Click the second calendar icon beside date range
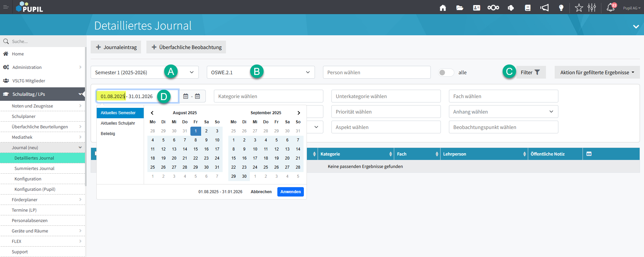The width and height of the screenshot is (644, 257). 197,96
